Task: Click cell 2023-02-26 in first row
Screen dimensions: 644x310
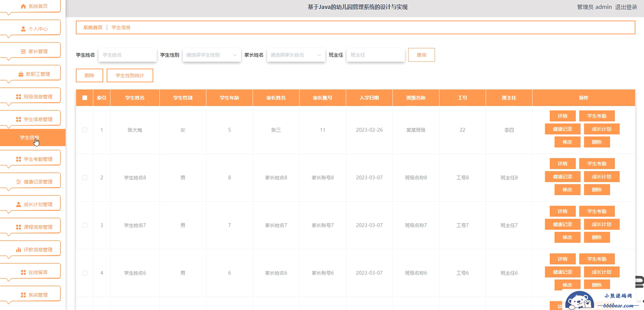Action: [x=369, y=130]
